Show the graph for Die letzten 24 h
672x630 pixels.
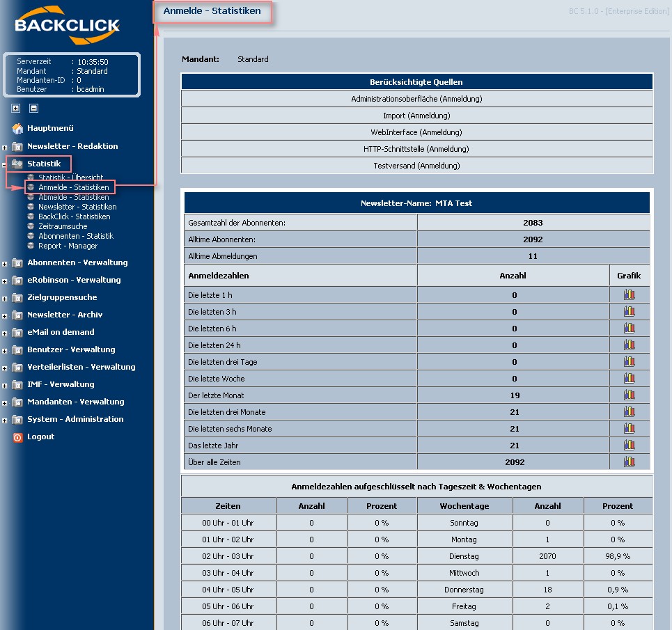[x=629, y=345]
